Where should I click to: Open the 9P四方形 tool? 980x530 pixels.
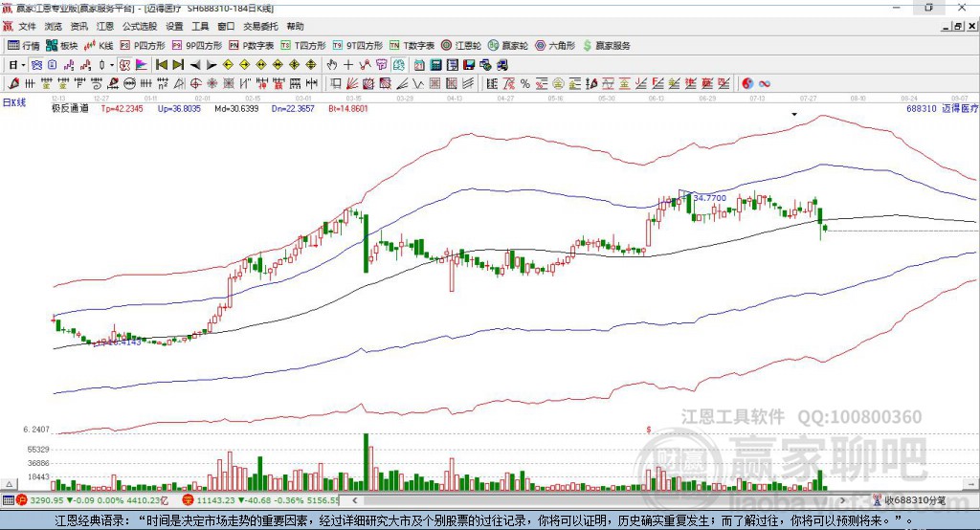coord(197,46)
